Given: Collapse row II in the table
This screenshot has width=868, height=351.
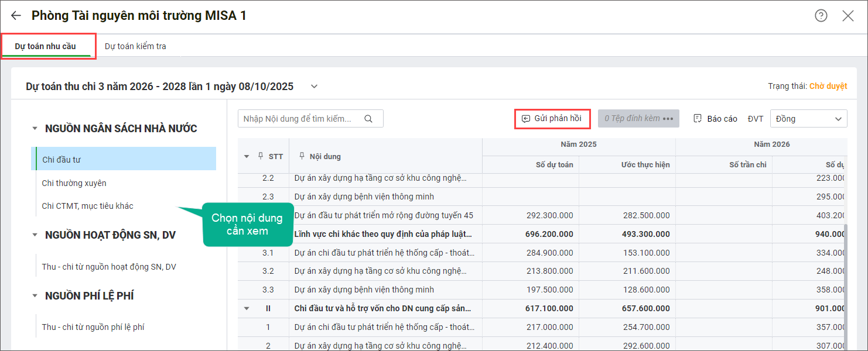Looking at the screenshot, I should click(x=247, y=309).
